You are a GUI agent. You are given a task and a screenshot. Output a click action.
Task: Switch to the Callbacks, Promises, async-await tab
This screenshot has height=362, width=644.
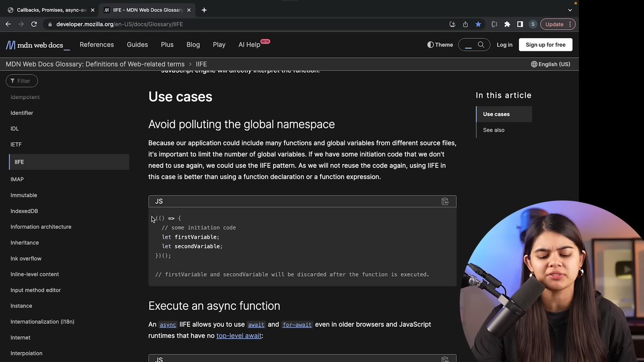click(51, 10)
